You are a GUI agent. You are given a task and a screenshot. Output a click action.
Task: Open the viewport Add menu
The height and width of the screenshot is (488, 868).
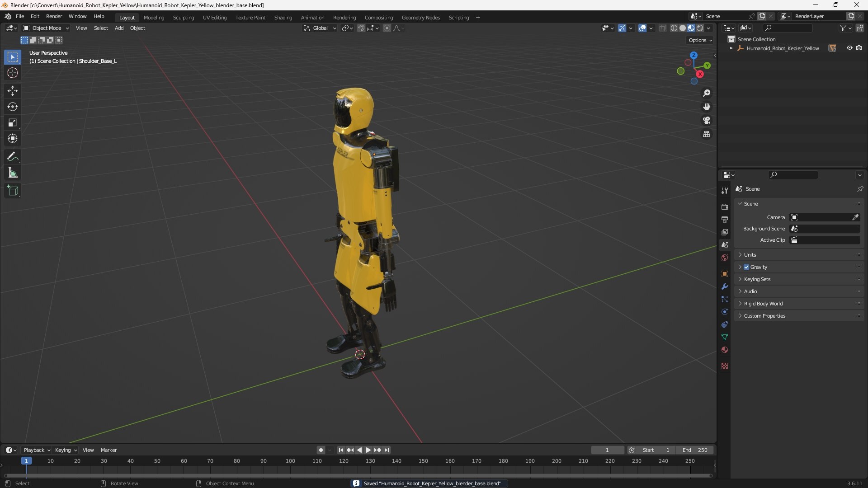pyautogui.click(x=119, y=28)
